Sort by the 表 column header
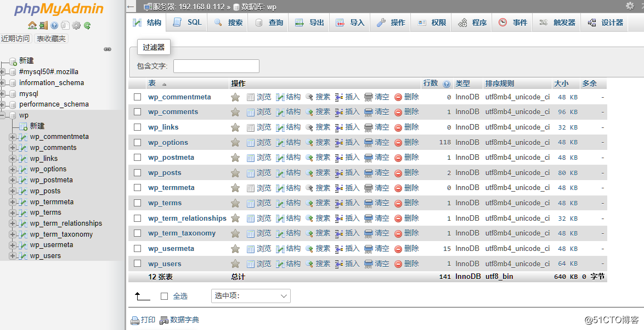 coord(152,83)
